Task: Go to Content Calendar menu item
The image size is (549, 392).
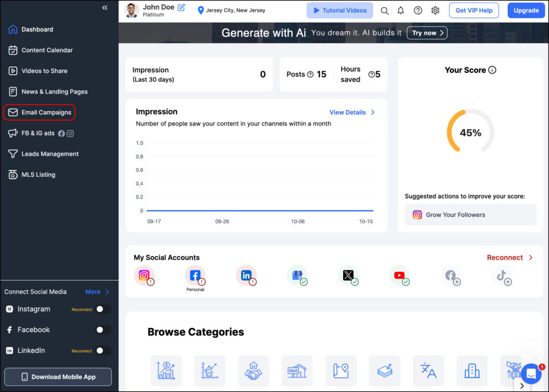Action: tap(47, 50)
